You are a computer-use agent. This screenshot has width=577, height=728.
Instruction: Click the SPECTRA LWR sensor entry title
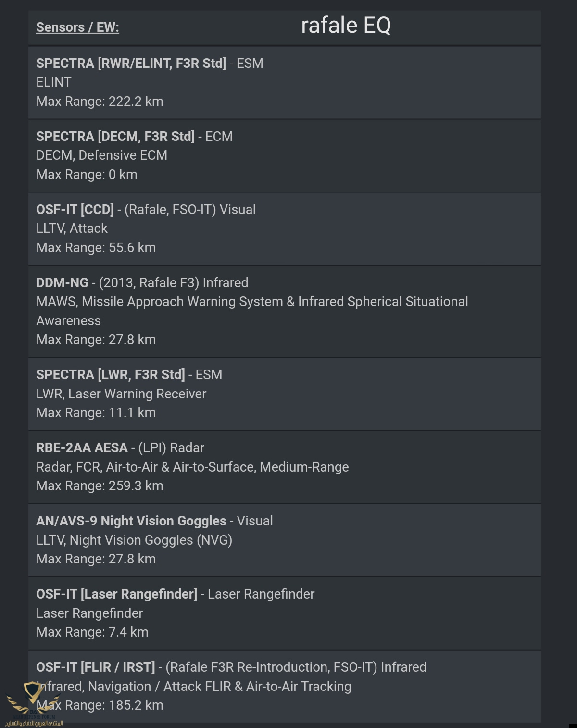point(111,375)
